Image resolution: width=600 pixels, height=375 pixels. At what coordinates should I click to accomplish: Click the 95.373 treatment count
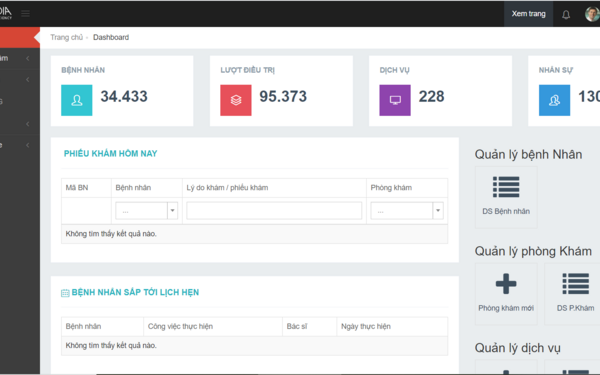tap(283, 96)
